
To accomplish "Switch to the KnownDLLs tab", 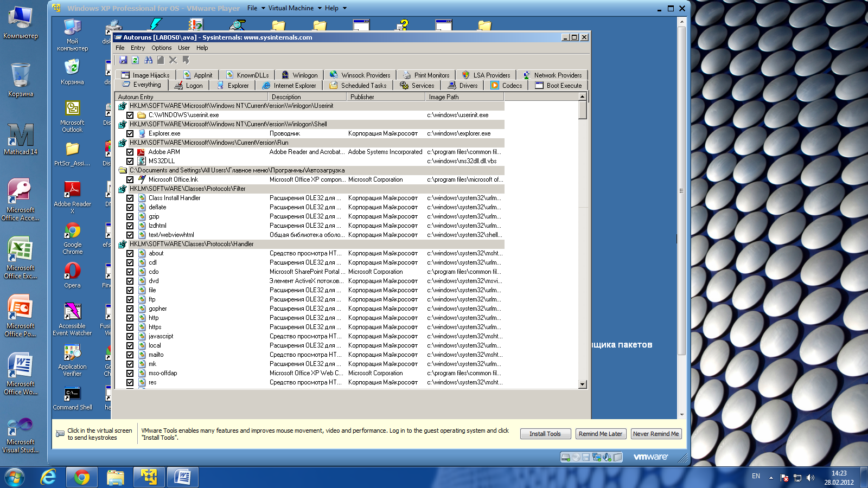I will point(247,75).
